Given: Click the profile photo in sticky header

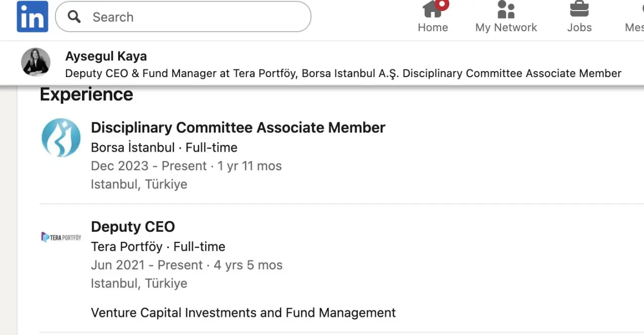Looking at the screenshot, I should click(x=36, y=62).
